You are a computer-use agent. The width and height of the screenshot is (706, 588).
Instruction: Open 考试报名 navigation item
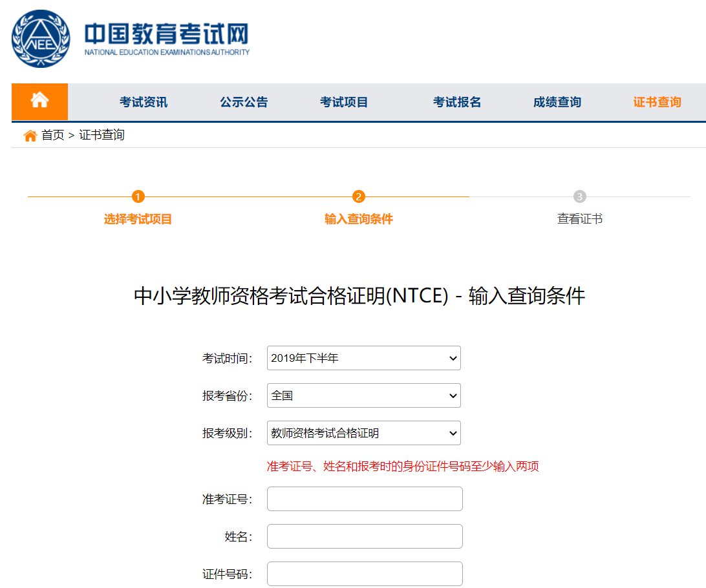point(457,102)
